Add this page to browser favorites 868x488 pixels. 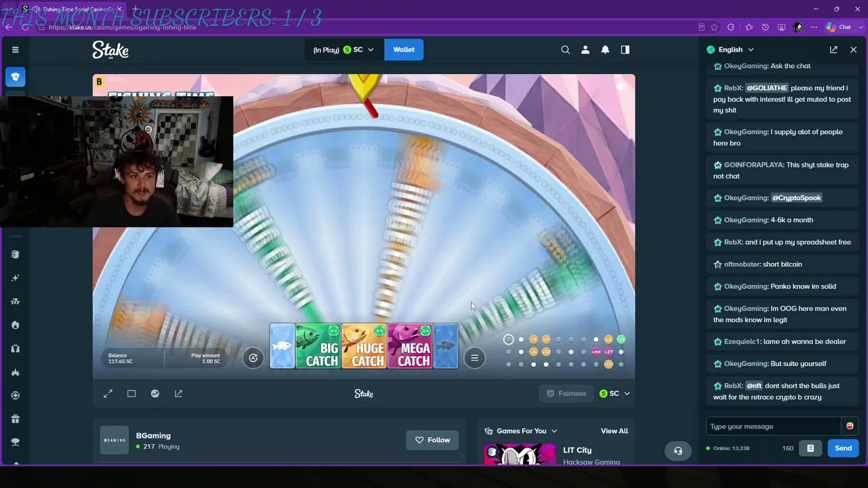click(x=715, y=27)
